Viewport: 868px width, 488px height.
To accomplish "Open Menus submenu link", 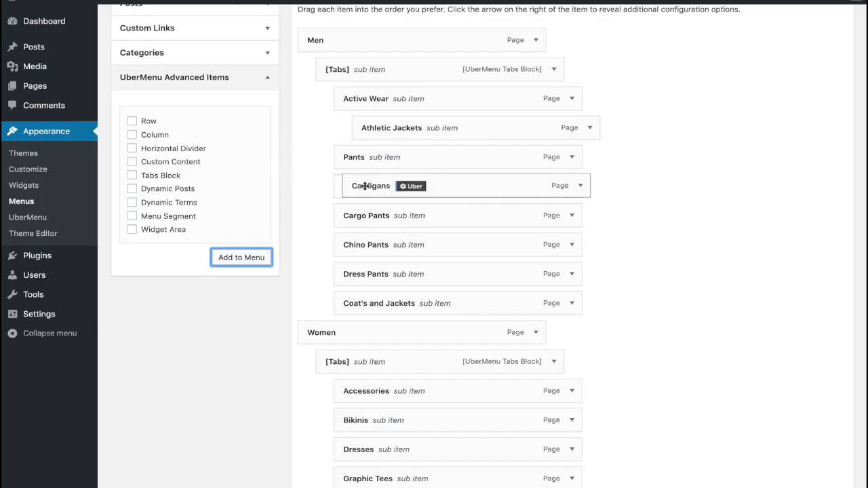I will point(21,201).
